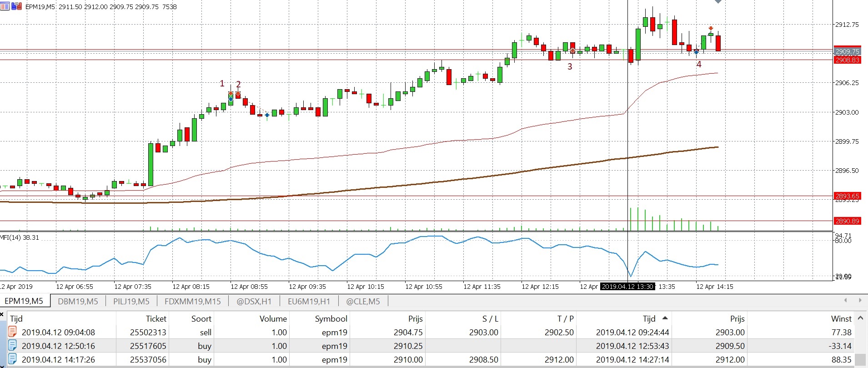Open the PILJ19,M5 chart tab

pyautogui.click(x=131, y=301)
